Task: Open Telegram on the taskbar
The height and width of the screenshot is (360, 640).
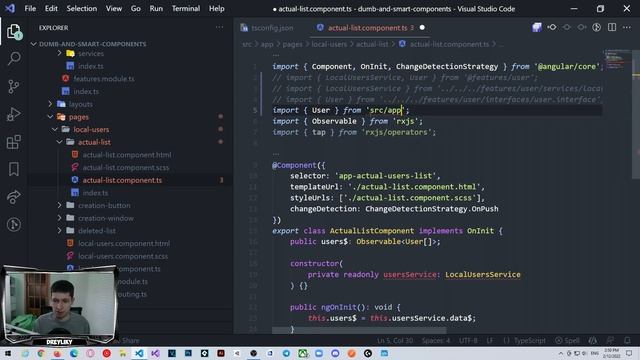Action: [286, 353]
